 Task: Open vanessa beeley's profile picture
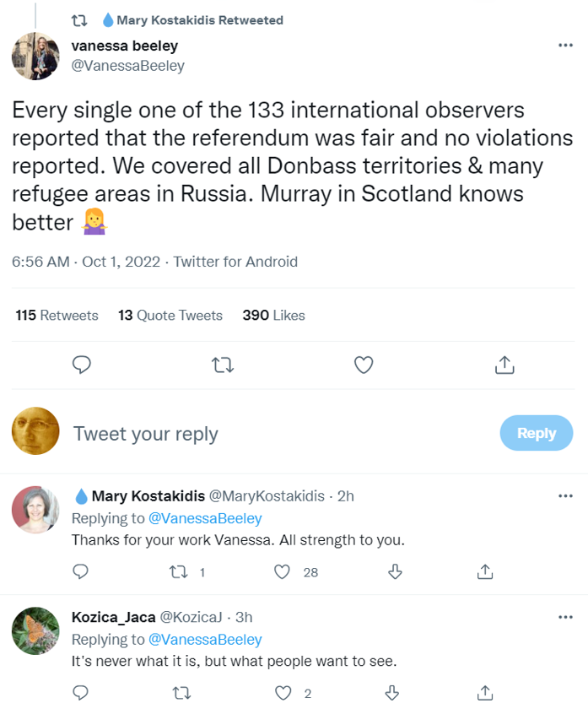coord(35,56)
